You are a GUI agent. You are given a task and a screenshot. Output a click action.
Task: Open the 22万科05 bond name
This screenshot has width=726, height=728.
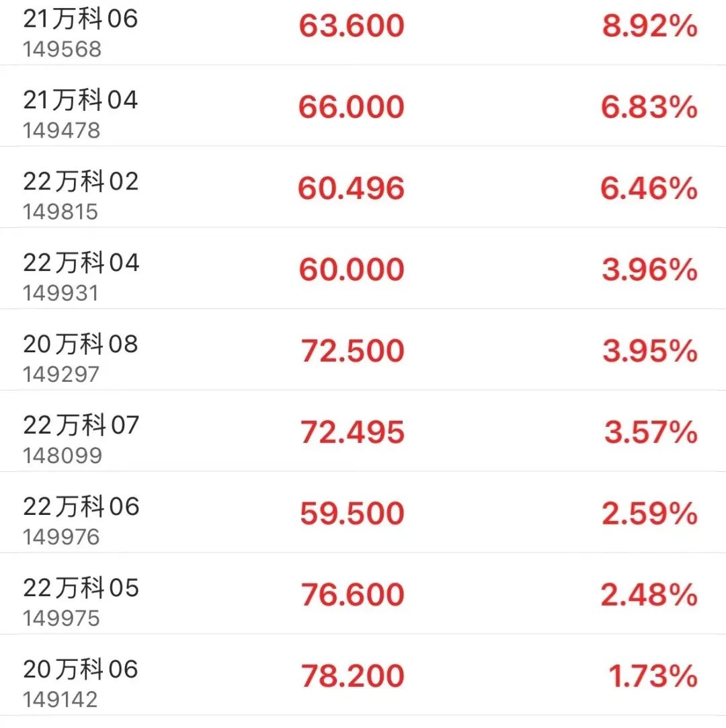pyautogui.click(x=81, y=588)
